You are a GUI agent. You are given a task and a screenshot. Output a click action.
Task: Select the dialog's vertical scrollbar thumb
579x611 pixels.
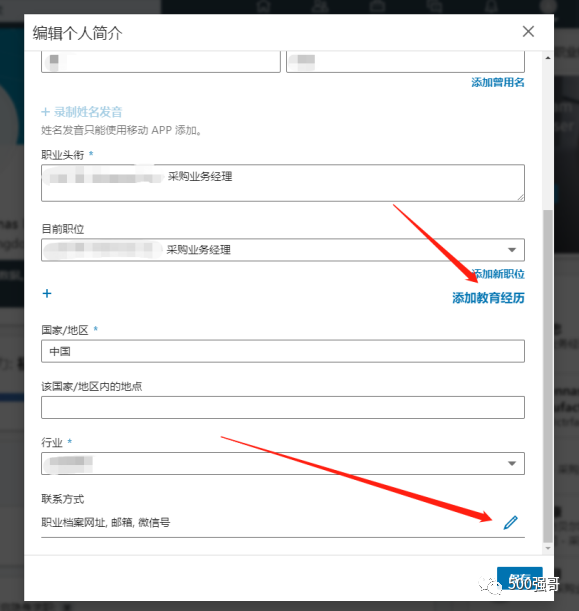tap(548, 376)
